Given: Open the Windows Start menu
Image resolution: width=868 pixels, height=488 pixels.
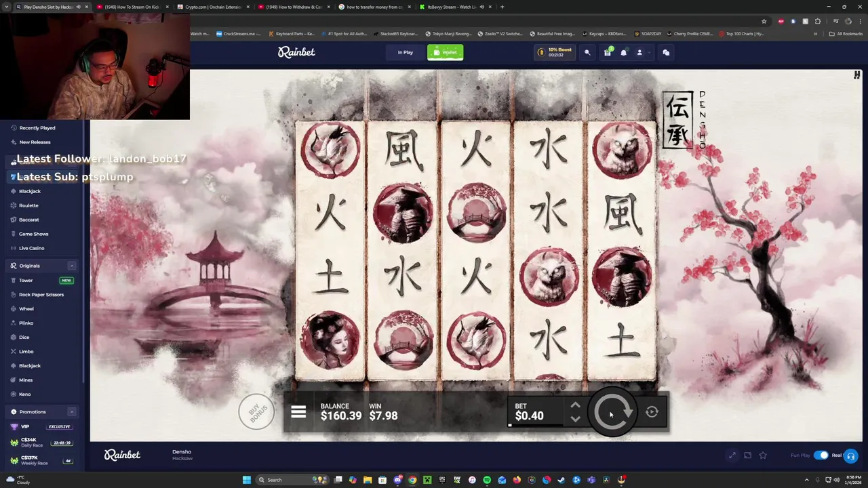Looking at the screenshot, I should 247,480.
